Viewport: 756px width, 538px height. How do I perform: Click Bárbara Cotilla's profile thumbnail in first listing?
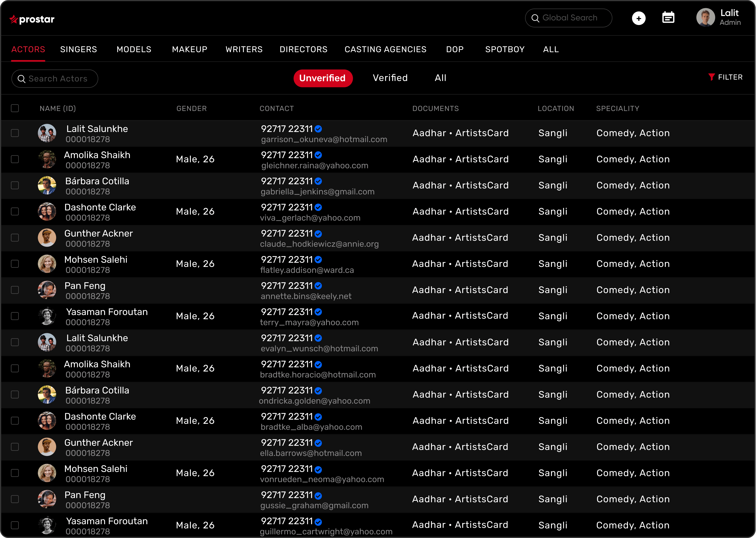[47, 185]
